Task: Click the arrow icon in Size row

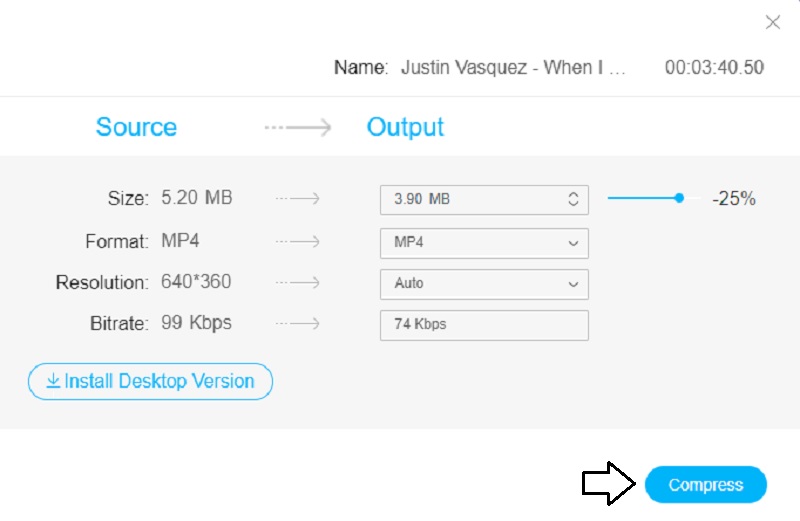Action: 297,199
